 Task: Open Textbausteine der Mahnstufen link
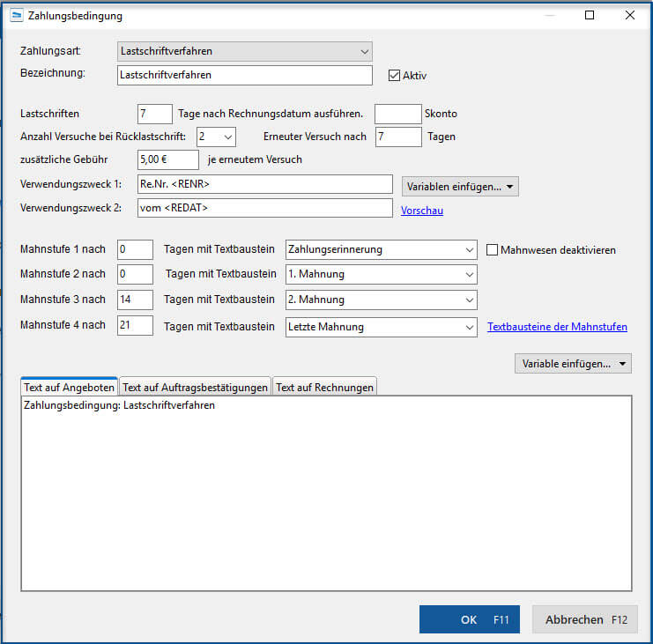[557, 327]
